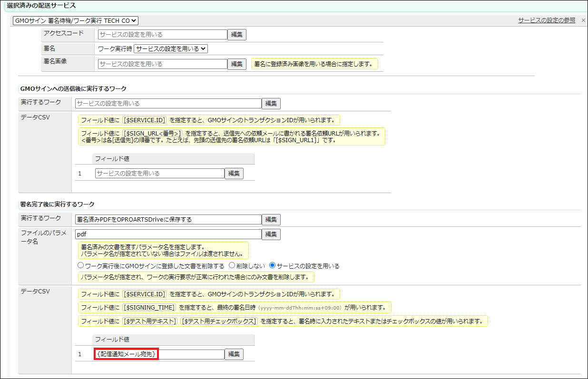Click 編集 for 送信後 実行するワーク
This screenshot has height=379, width=588.
pos(271,103)
